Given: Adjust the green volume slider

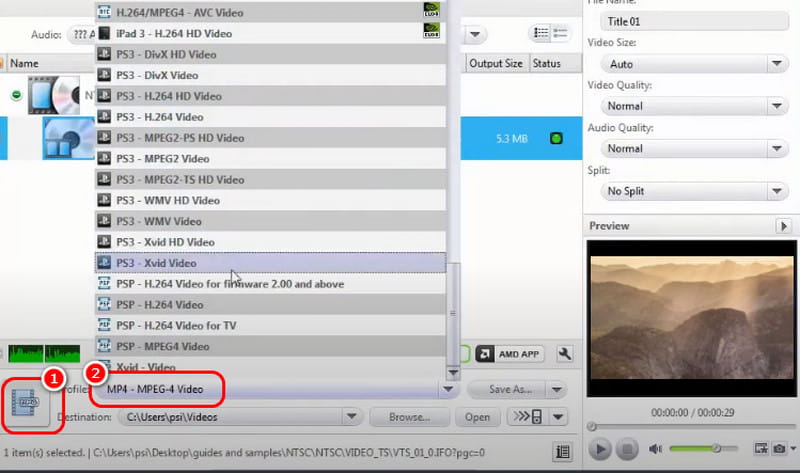Looking at the screenshot, I should point(703,449).
